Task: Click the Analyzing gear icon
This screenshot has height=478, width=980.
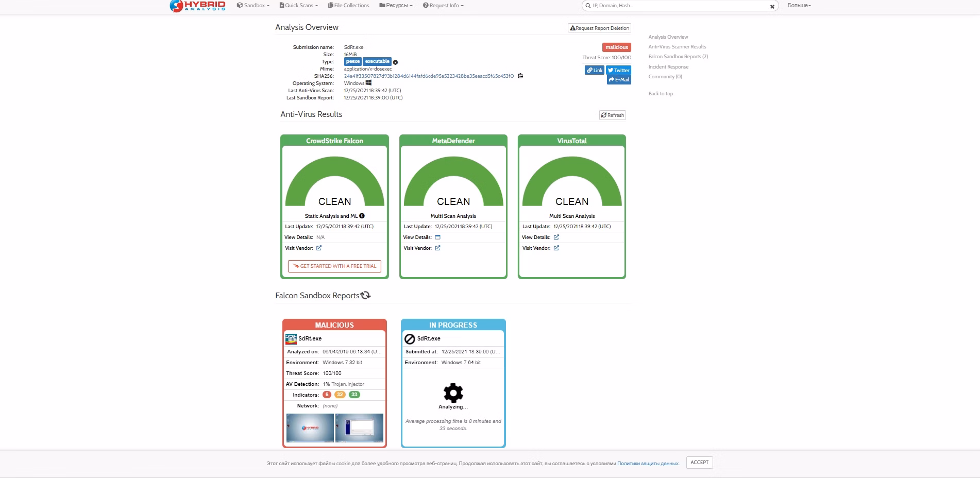Action: click(453, 392)
